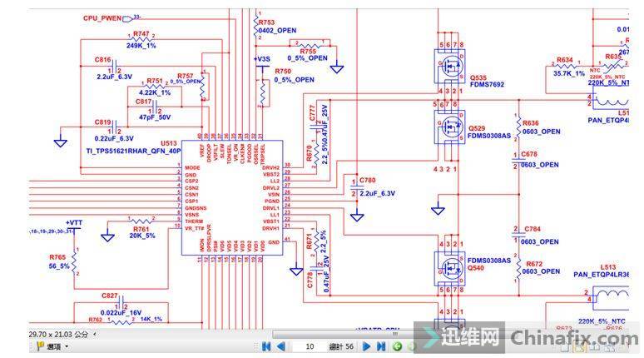Screen dimensions: 644x358
Task: Click the arrow beside the page size text
Action: point(95,334)
